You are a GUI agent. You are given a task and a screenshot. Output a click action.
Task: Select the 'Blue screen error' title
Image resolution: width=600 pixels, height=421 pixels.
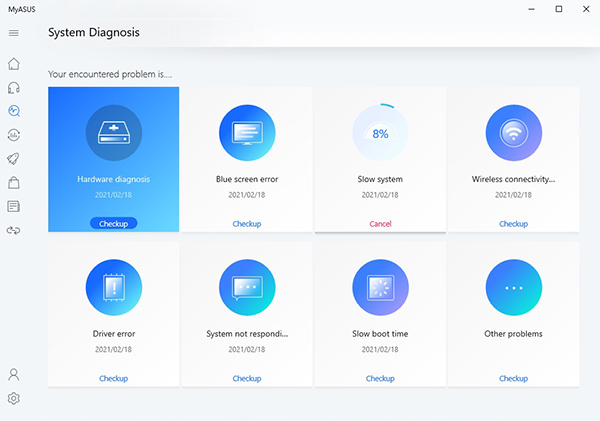click(247, 179)
